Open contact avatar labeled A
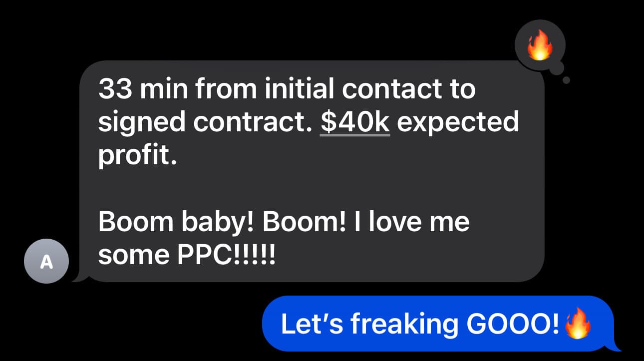Screen dimensions: 644x361 (x=46, y=261)
